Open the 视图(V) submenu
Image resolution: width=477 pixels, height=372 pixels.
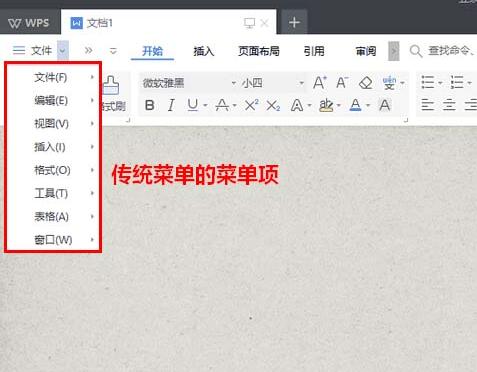pyautogui.click(x=53, y=124)
